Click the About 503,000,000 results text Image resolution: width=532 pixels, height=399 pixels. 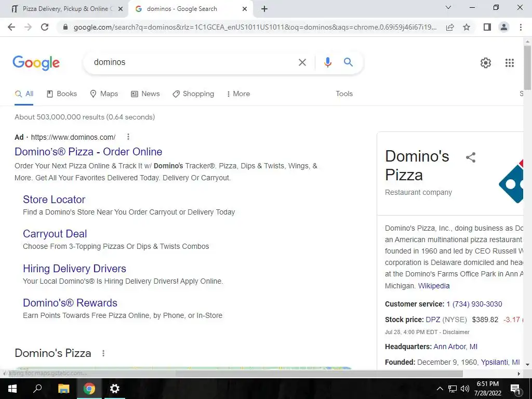point(85,117)
